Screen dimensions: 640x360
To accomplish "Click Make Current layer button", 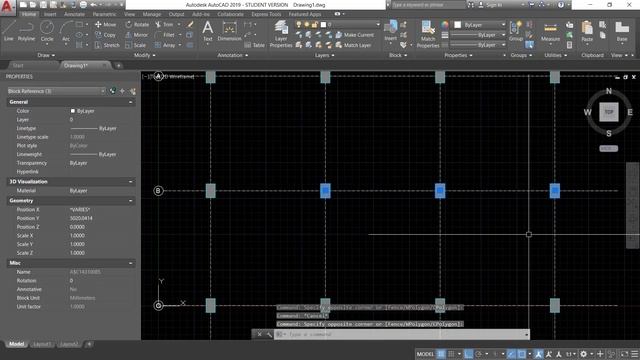I will tap(354, 35).
